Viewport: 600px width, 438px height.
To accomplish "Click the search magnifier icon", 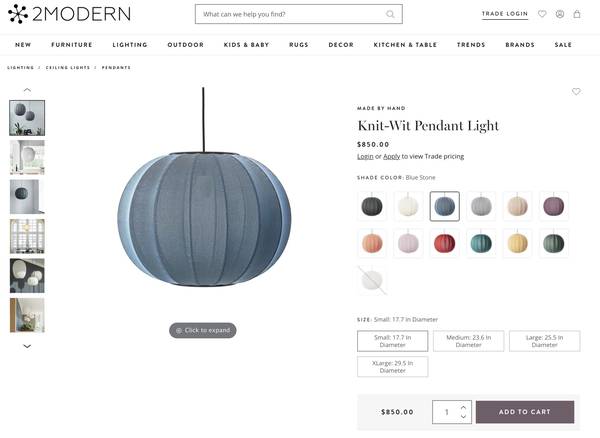I will click(390, 14).
